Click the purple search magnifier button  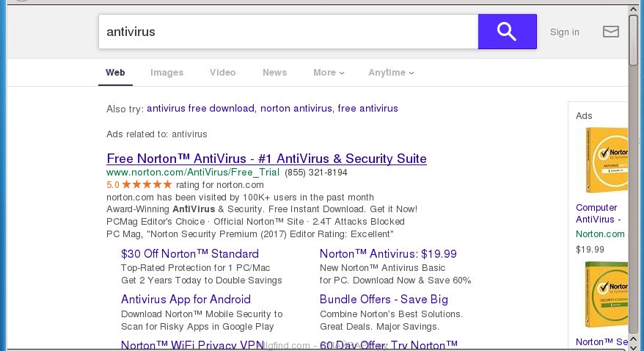(x=507, y=32)
